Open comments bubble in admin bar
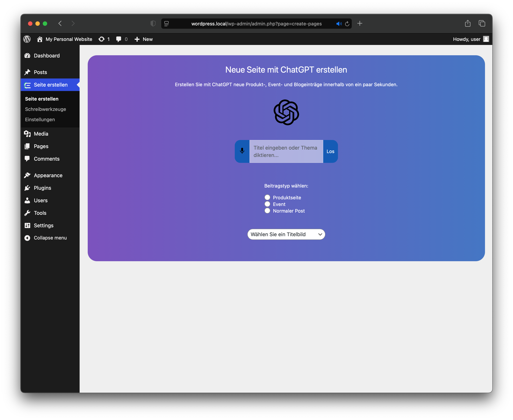 pyautogui.click(x=119, y=39)
